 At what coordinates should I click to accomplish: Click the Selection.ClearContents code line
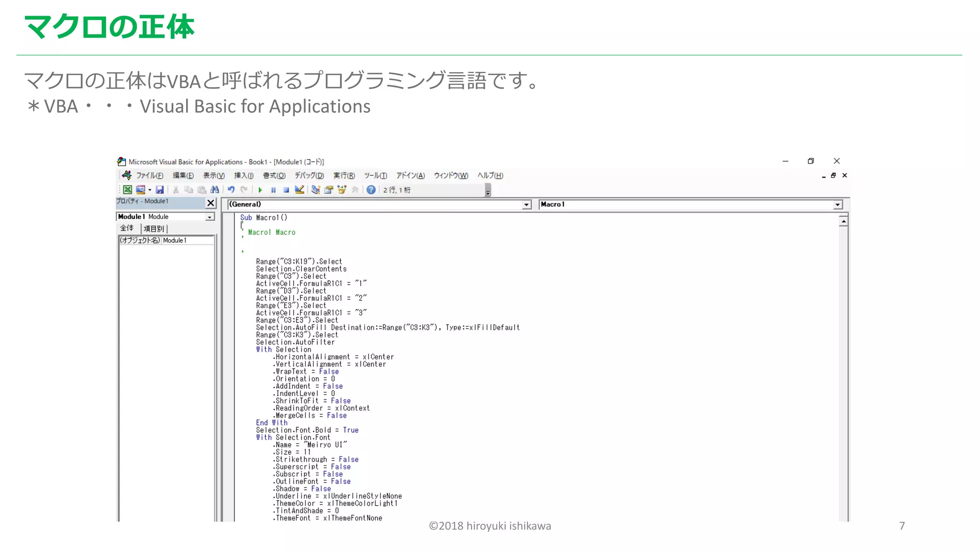[x=301, y=269]
